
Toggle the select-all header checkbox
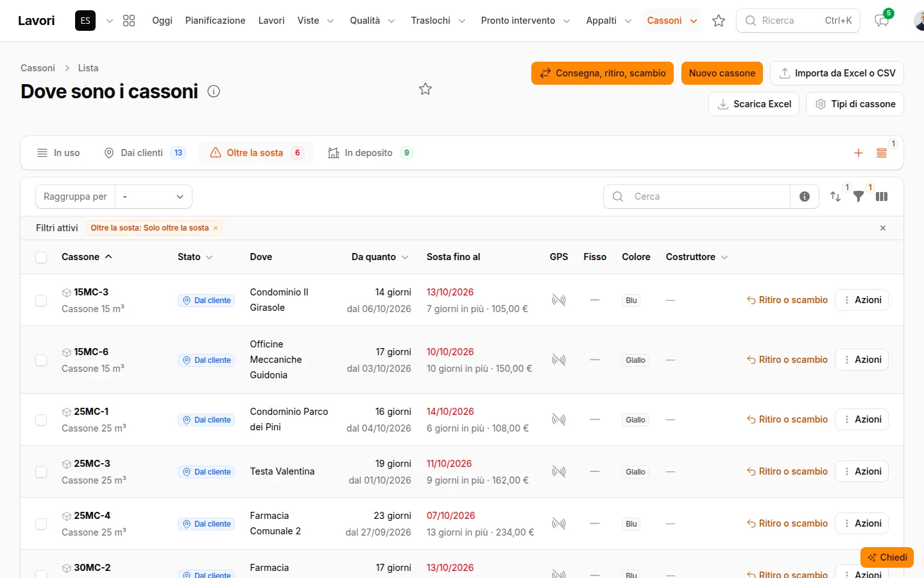tap(41, 258)
